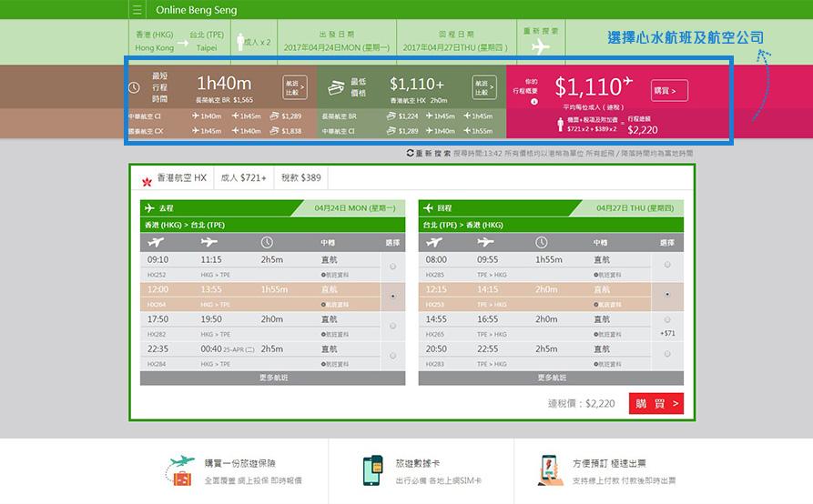Screen dimensions: 813x504
Task: Click the 連稅價：$2,220 total text
Action: (x=581, y=404)
